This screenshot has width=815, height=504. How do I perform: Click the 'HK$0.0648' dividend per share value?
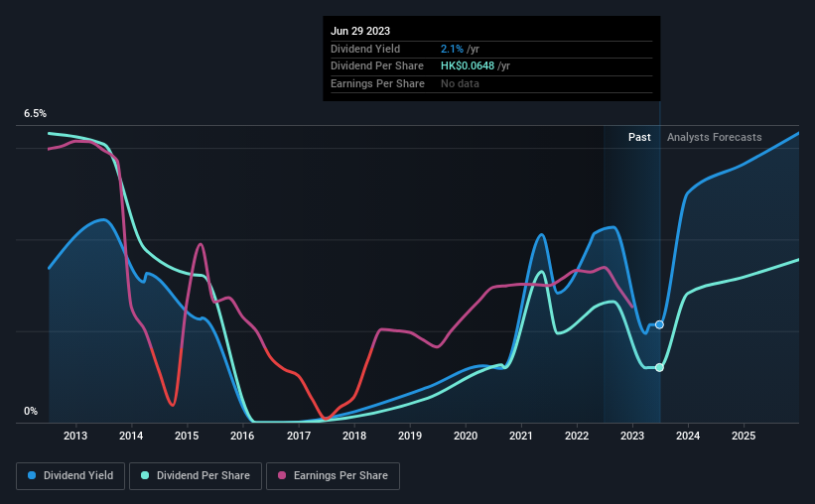[468, 66]
